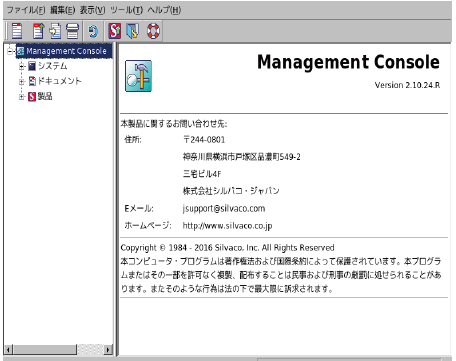Screen dimensions: 456x361
Task: Click the 製品 red S node icon
Action: 32,97
